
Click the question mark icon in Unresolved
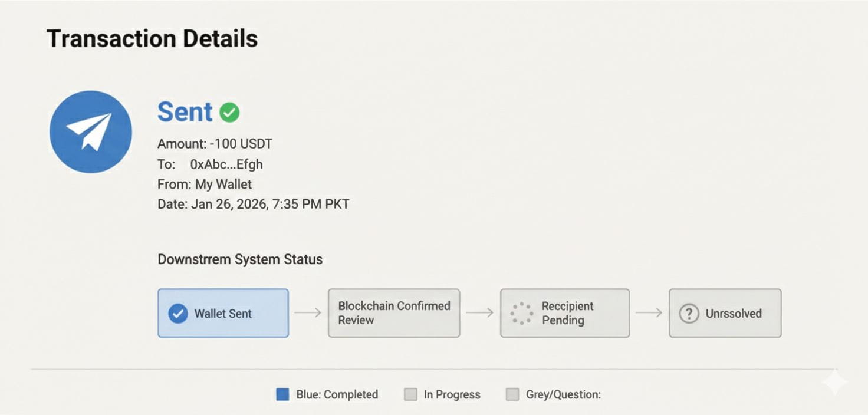(688, 314)
